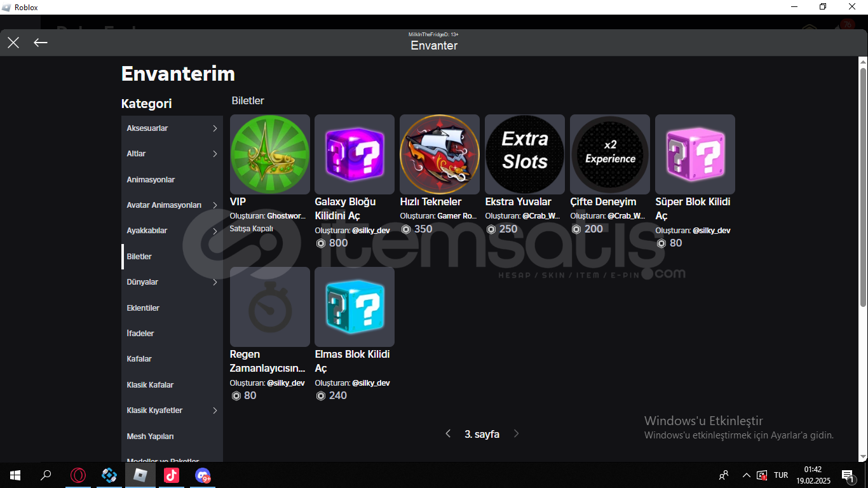Go to previous inventory page arrow
Image resolution: width=868 pixels, height=488 pixels.
tap(448, 433)
